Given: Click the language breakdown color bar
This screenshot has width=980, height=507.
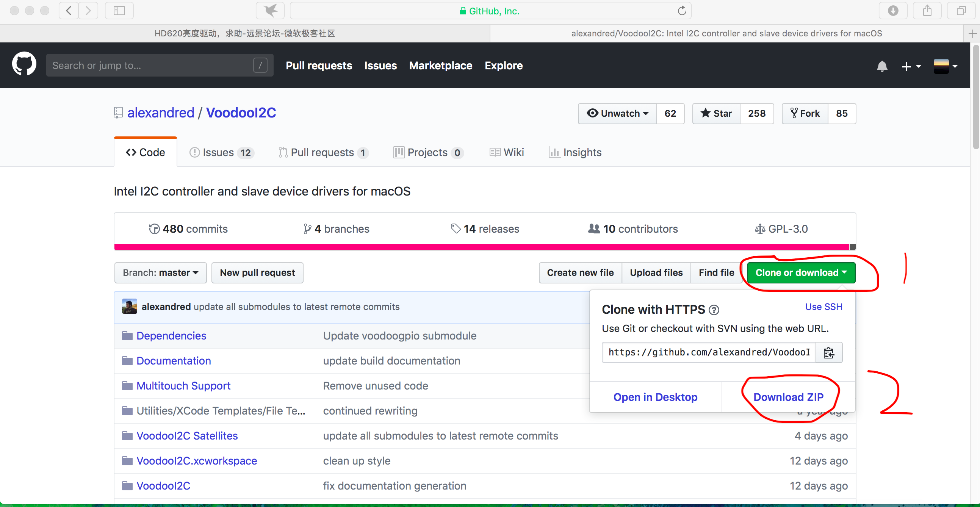Looking at the screenshot, I should click(x=485, y=247).
